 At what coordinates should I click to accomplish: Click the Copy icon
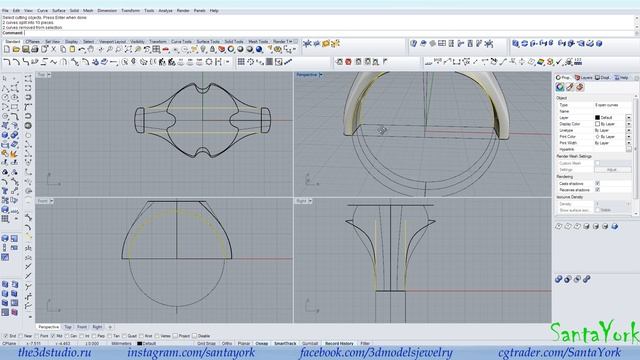pos(63,49)
